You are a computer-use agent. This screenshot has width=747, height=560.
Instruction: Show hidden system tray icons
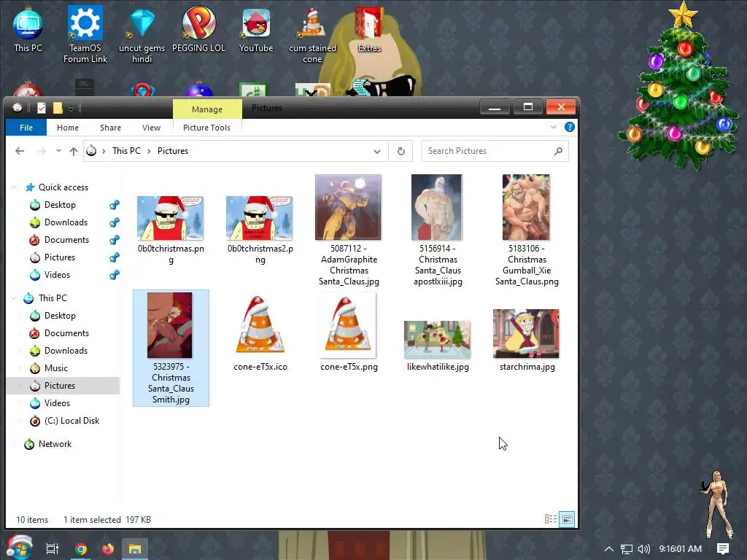click(609, 549)
